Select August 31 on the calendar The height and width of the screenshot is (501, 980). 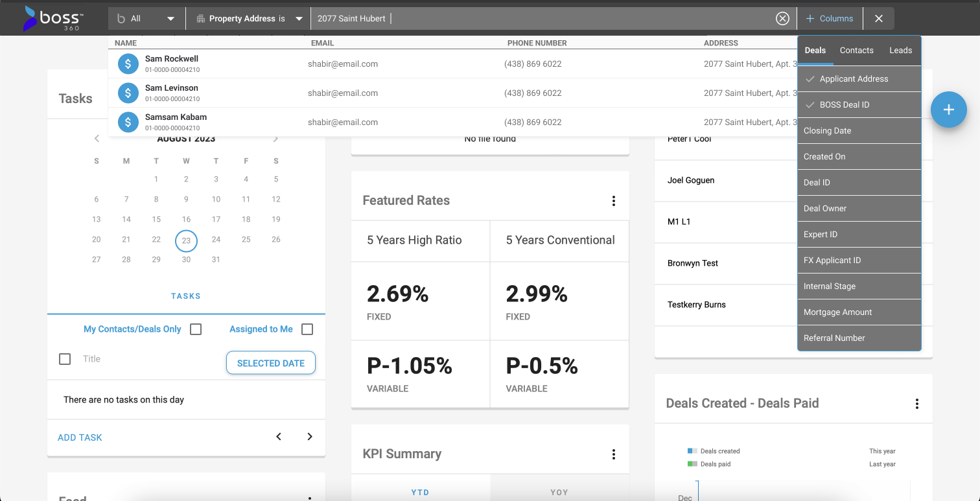216,259
